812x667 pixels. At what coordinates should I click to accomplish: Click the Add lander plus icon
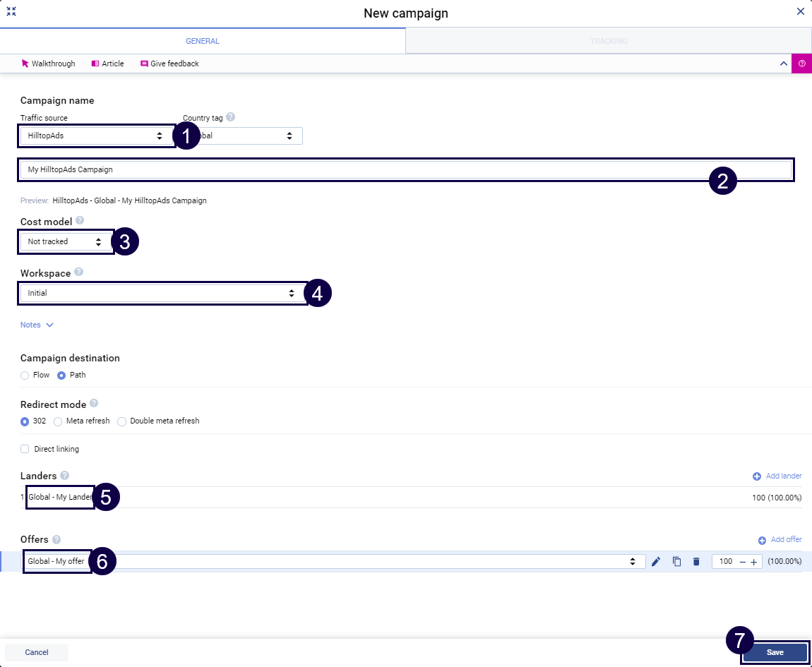(757, 476)
